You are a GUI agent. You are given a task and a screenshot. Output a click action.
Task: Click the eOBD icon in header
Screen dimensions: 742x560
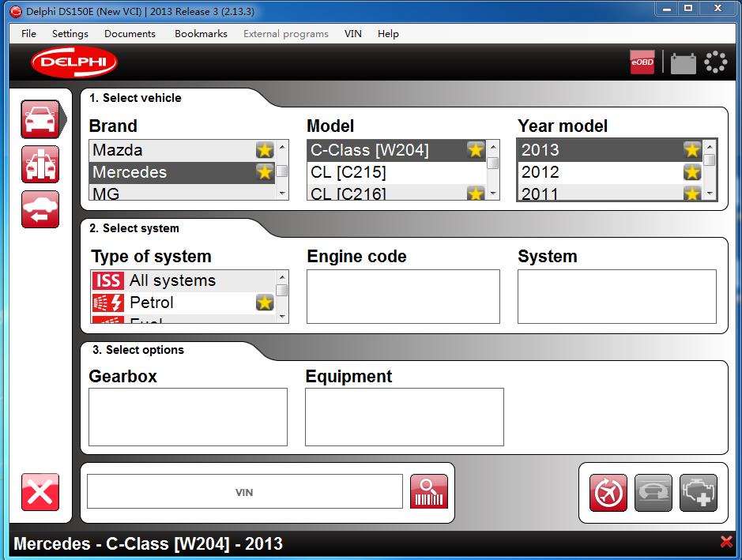[642, 62]
